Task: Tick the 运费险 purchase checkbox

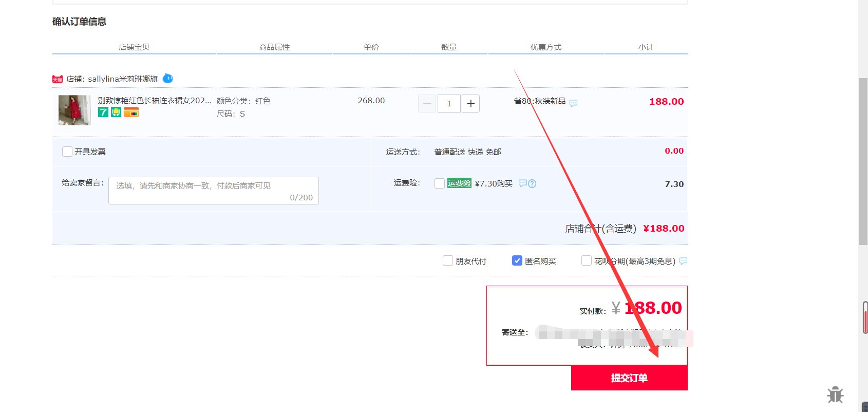Action: 440,183
